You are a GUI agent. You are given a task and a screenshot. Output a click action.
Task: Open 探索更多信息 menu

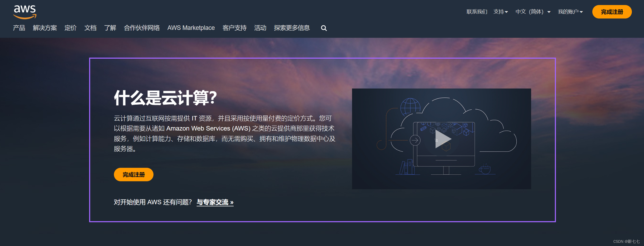click(292, 28)
